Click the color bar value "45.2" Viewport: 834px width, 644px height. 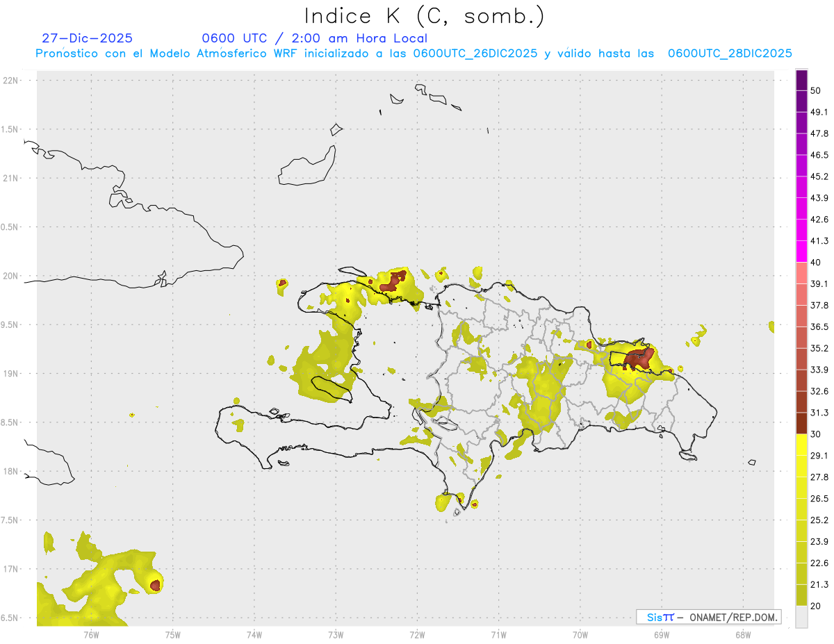(819, 176)
